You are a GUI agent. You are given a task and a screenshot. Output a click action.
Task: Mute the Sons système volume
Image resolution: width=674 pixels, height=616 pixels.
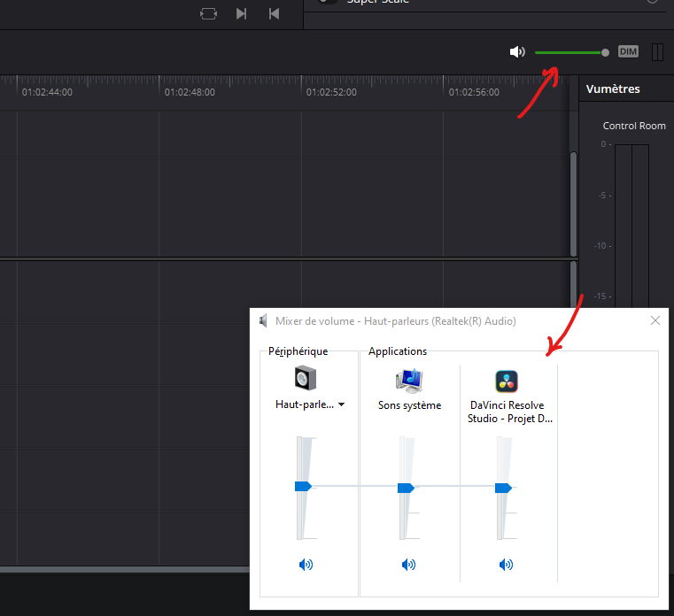click(x=408, y=564)
